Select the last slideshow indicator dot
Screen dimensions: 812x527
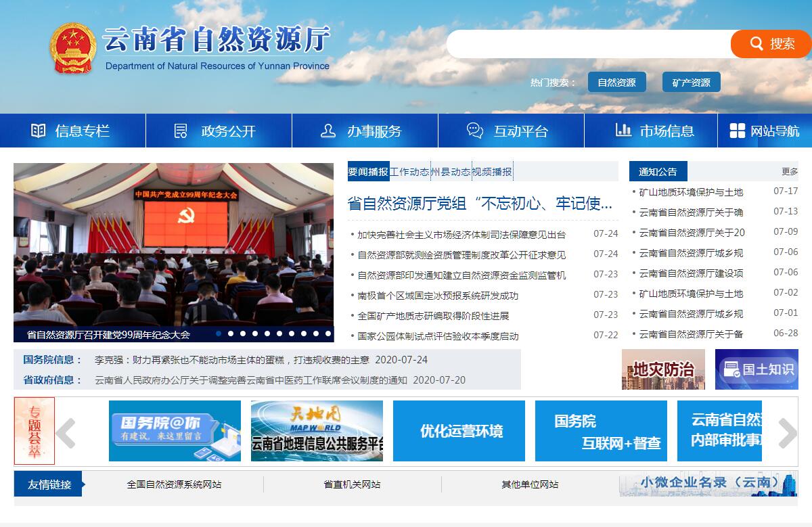328,333
